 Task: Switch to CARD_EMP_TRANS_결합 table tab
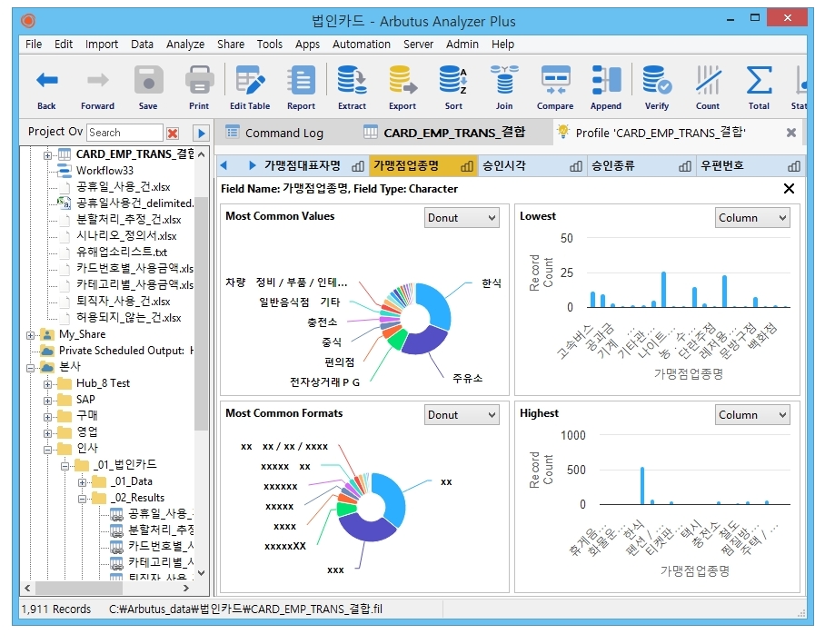(446, 134)
